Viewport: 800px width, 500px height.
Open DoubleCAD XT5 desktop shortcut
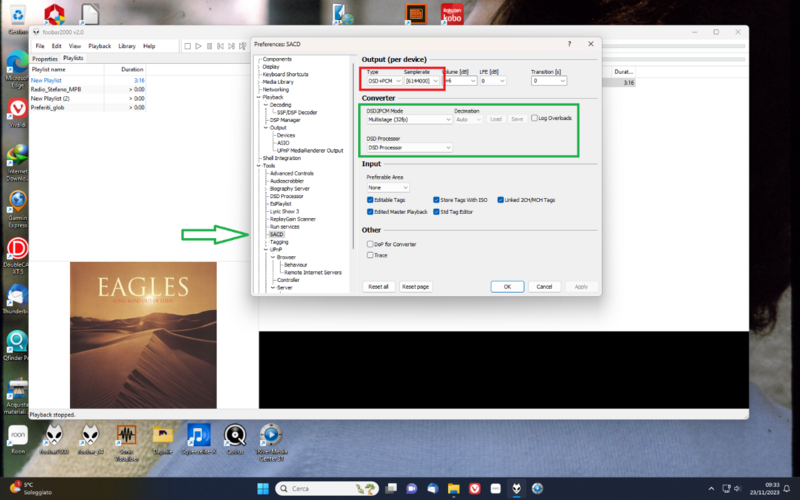(17, 256)
